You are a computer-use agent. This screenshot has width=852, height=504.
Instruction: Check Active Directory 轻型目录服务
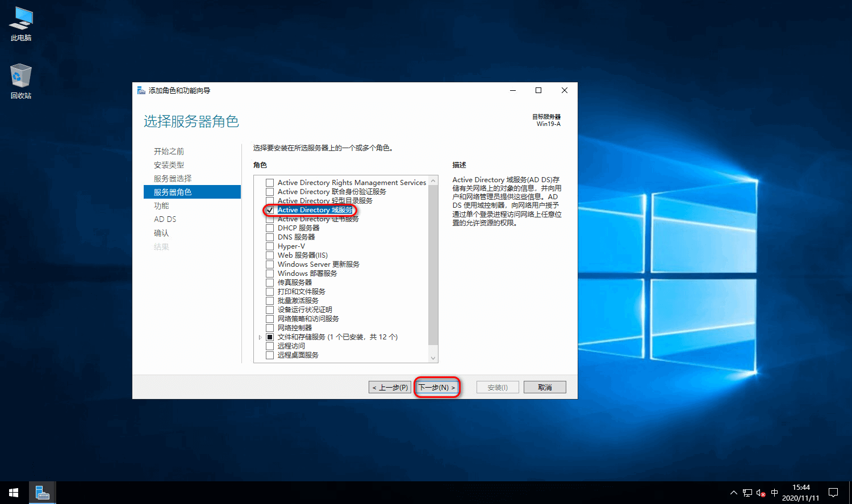click(x=270, y=201)
